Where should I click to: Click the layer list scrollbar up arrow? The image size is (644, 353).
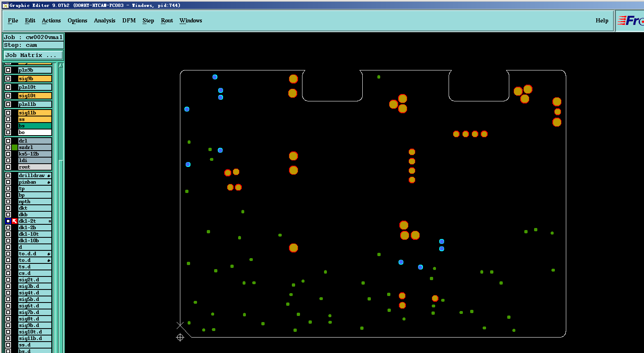point(61,65)
